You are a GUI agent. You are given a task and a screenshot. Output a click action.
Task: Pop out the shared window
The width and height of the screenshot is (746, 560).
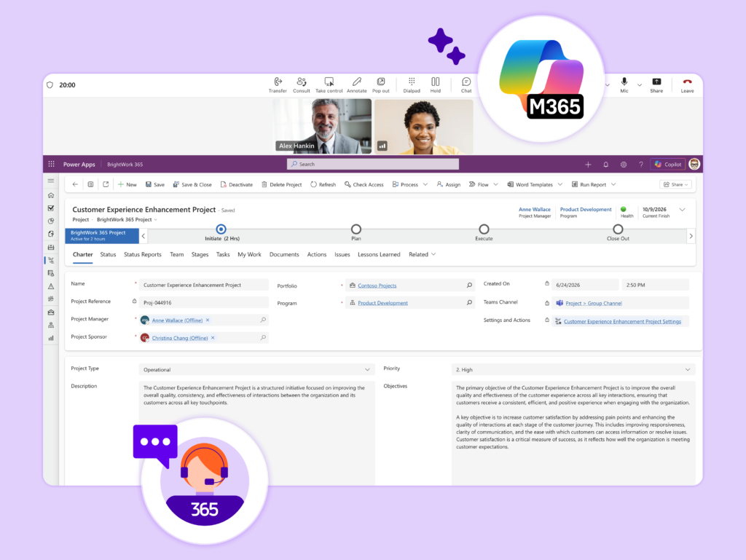[380, 85]
